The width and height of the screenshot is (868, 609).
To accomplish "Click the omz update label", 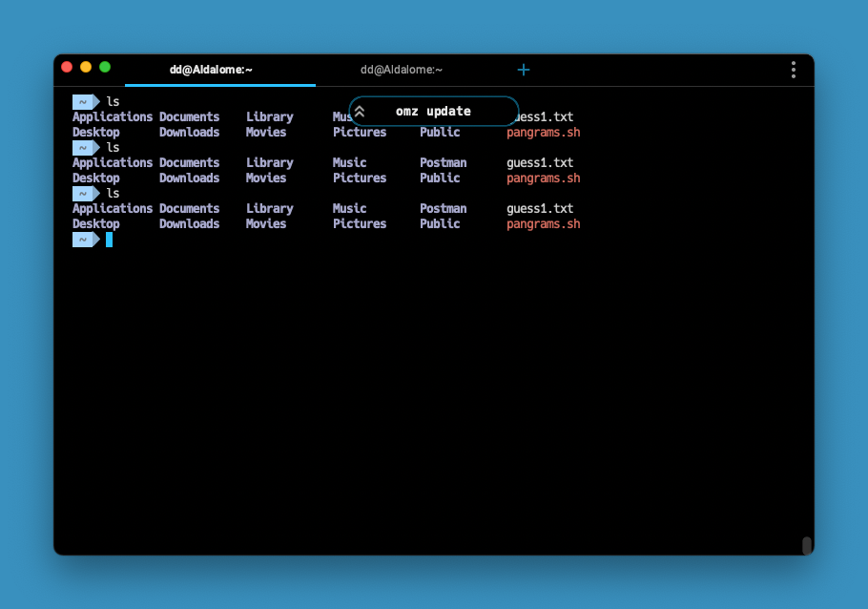I will click(x=434, y=111).
